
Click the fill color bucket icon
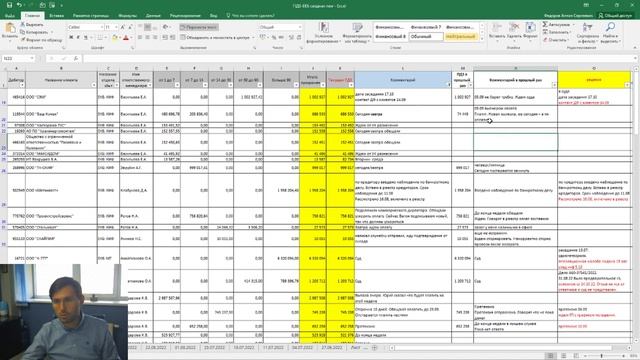point(115,38)
